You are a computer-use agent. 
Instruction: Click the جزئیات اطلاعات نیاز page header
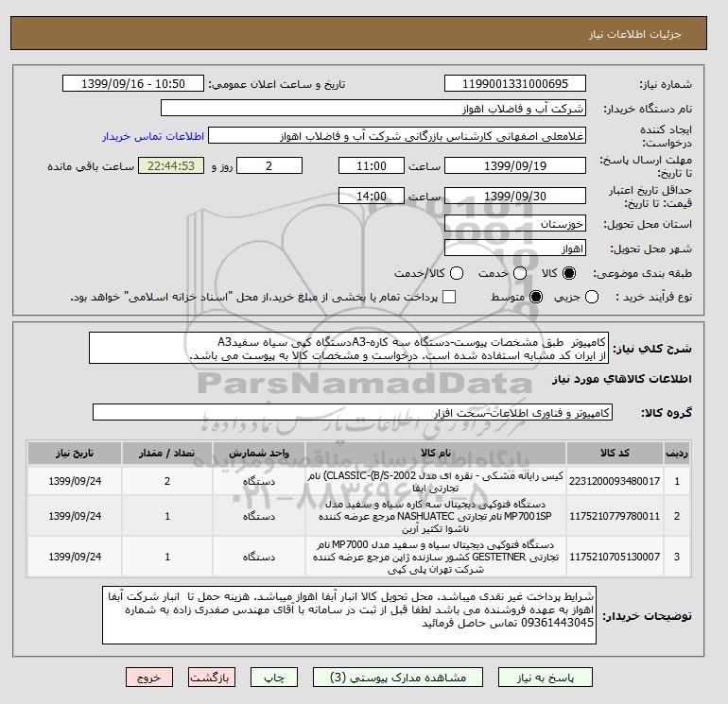pyautogui.click(x=635, y=34)
